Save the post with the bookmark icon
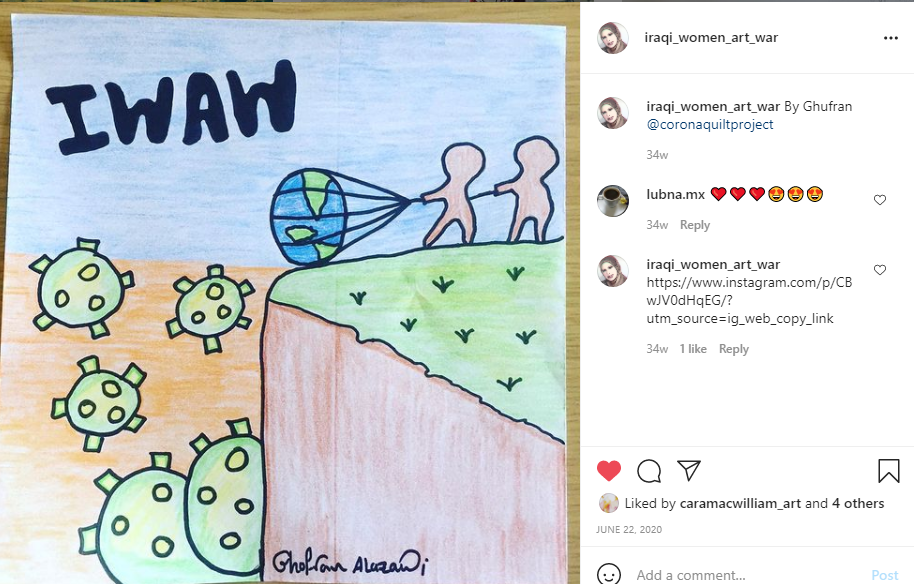 point(888,471)
